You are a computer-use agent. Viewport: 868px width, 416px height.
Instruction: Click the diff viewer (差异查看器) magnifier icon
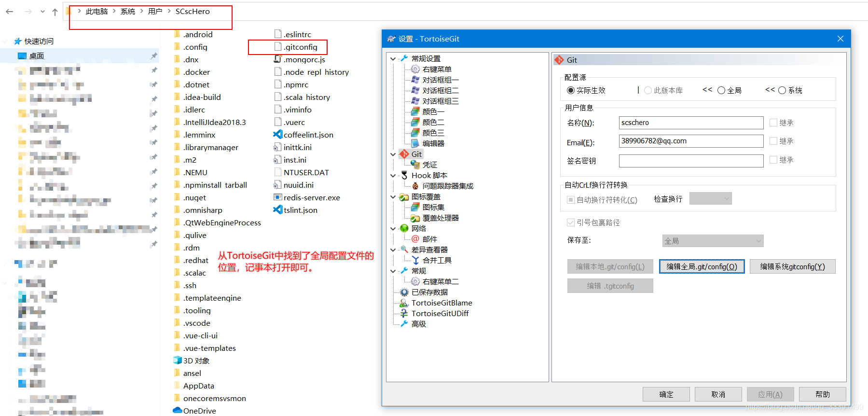(x=404, y=250)
